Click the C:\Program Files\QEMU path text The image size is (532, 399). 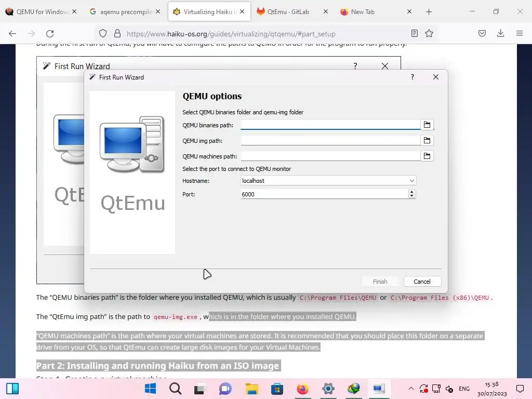click(x=338, y=298)
